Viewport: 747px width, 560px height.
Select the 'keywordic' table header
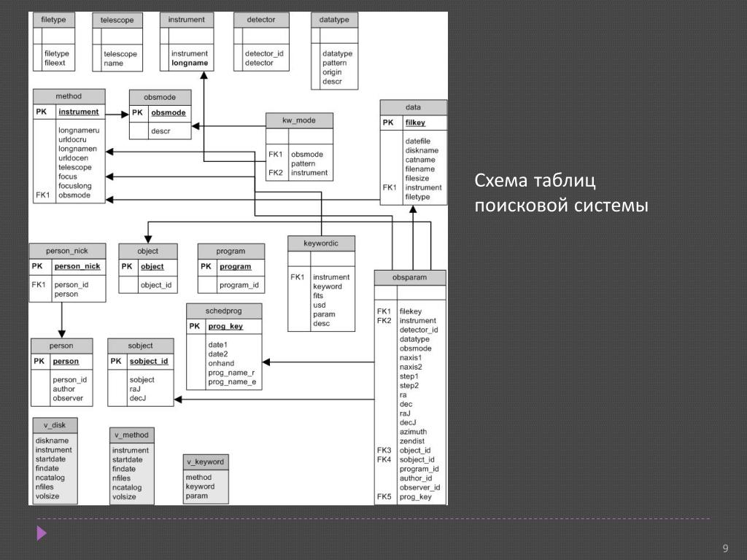pos(321,244)
